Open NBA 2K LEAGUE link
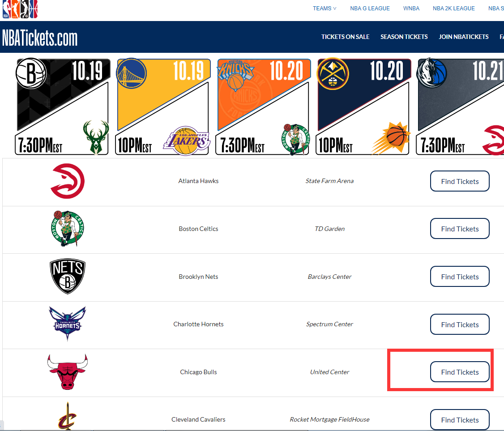Viewport: 504px width, 431px height. (x=453, y=9)
